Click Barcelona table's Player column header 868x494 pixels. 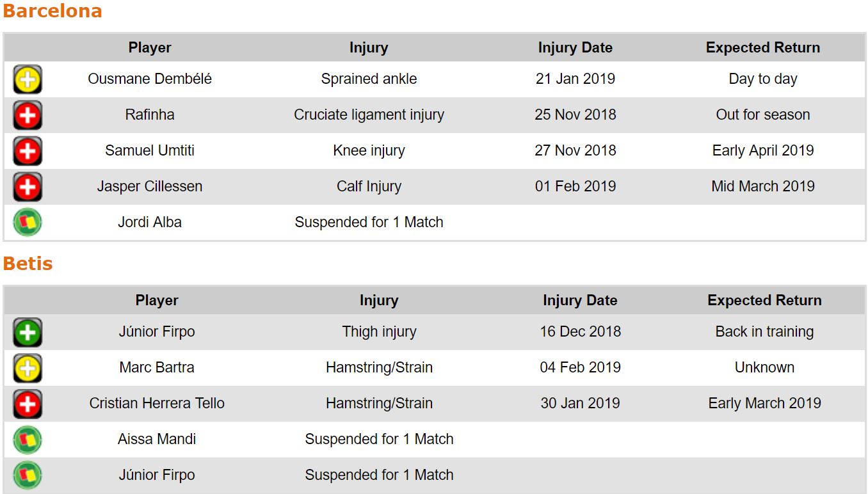(150, 48)
